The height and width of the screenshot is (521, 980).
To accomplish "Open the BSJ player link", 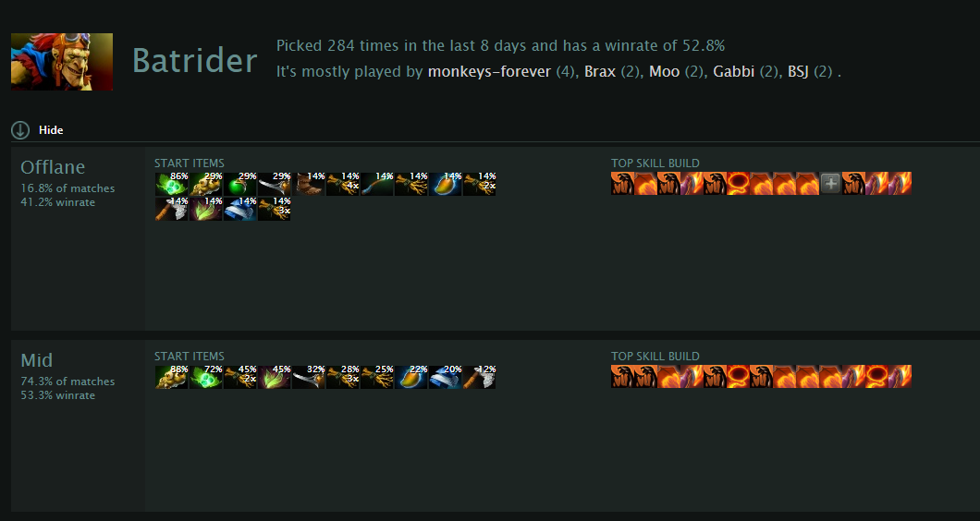I will point(798,72).
